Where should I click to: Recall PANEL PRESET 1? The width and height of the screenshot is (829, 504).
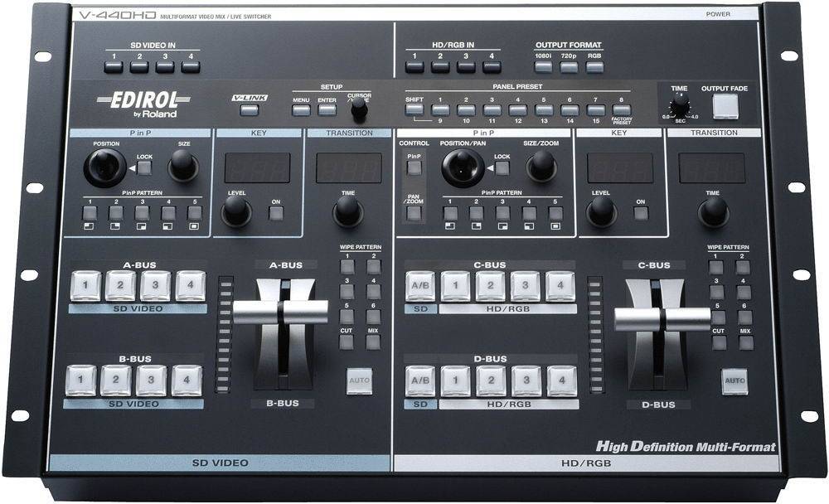coord(440,110)
